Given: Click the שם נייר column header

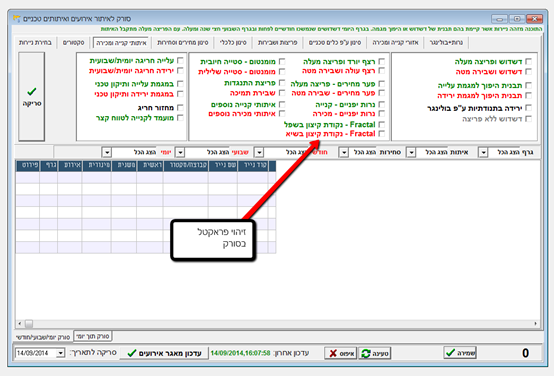Looking at the screenshot, I should 223,165.
